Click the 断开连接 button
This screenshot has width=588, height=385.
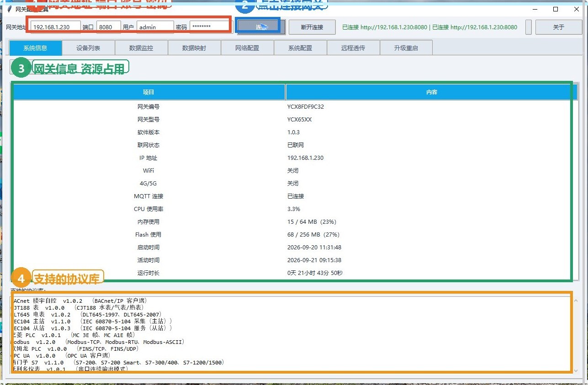click(x=312, y=27)
